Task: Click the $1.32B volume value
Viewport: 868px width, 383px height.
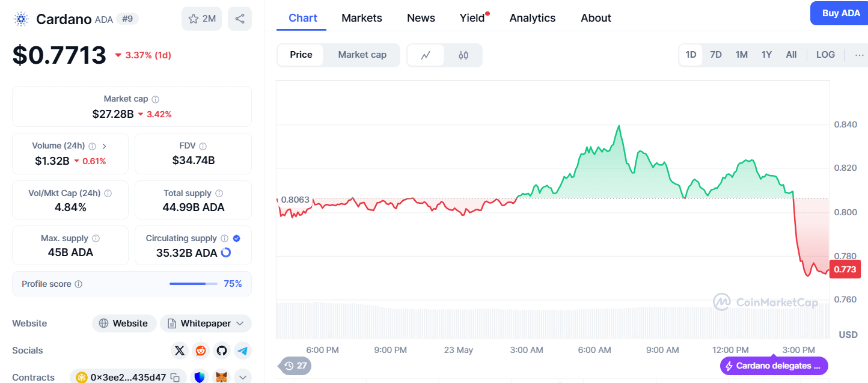Action: click(52, 161)
